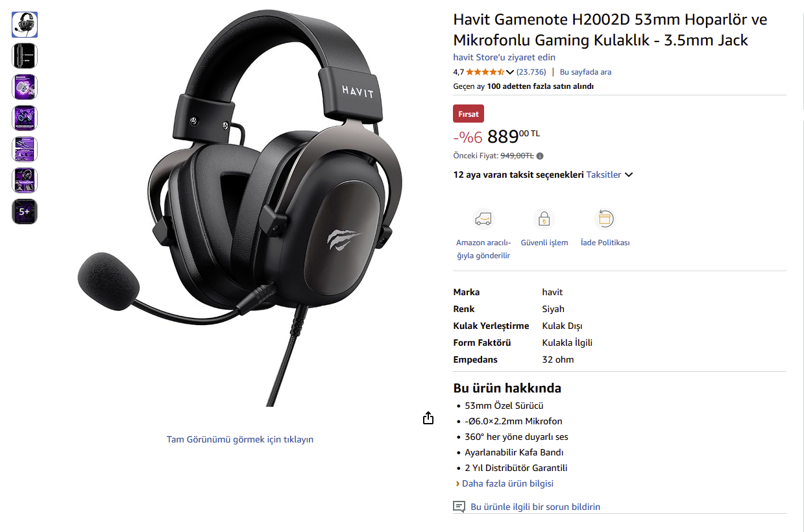Click the share icon below product image
Viewport: 804px width, 532px height.
tap(428, 418)
